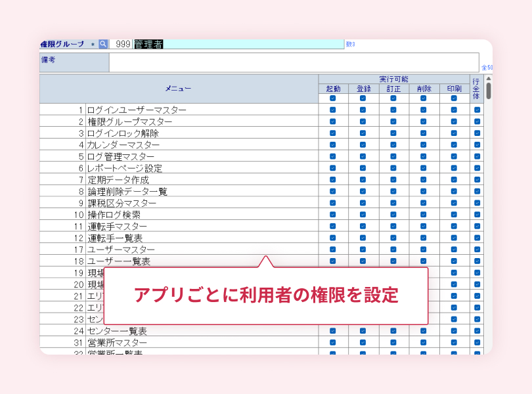Toggle 登録 checkbox for 運転手マスター
The height and width of the screenshot is (394, 532).
[363, 226]
